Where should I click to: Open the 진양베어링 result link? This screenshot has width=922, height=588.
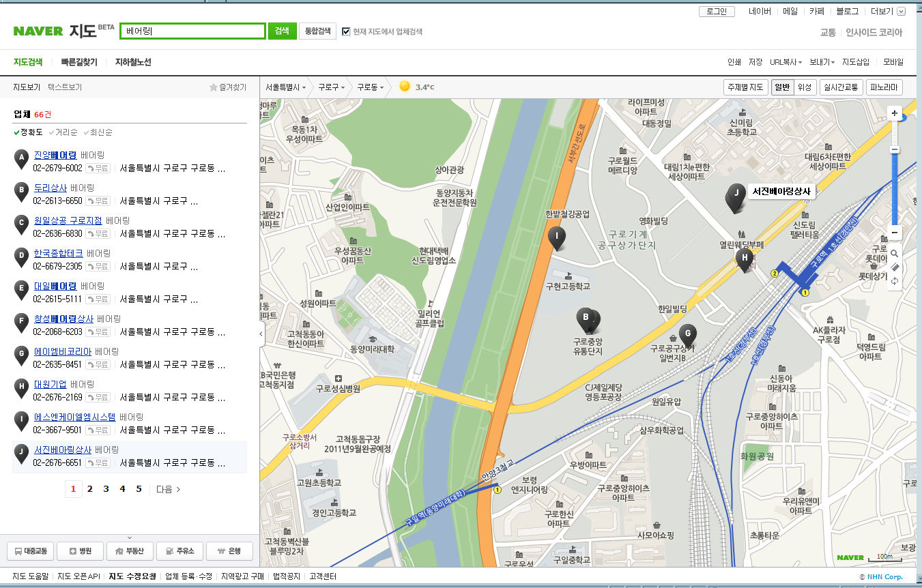(55, 155)
